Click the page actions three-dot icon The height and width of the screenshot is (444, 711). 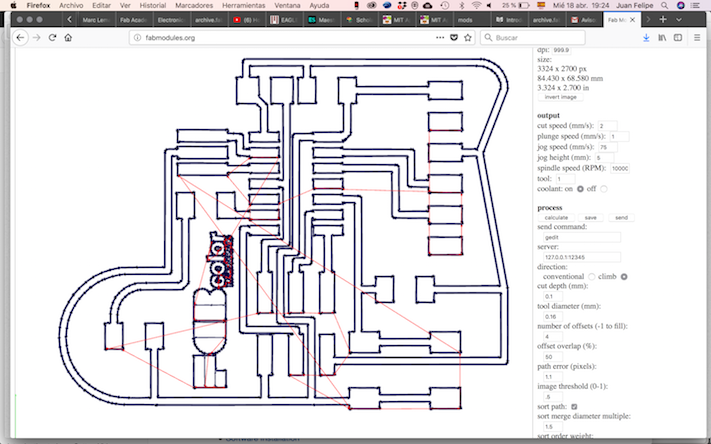point(439,38)
